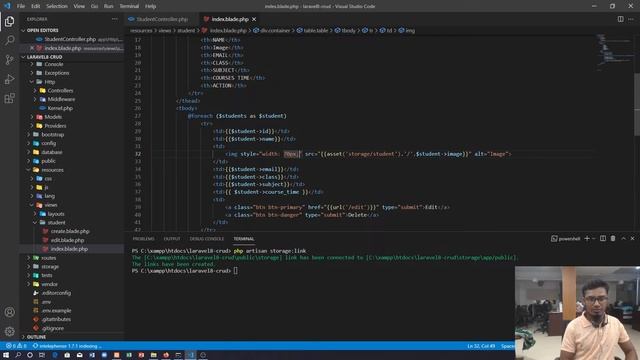Close index.blade.php in Open Editors list

(x=32, y=48)
